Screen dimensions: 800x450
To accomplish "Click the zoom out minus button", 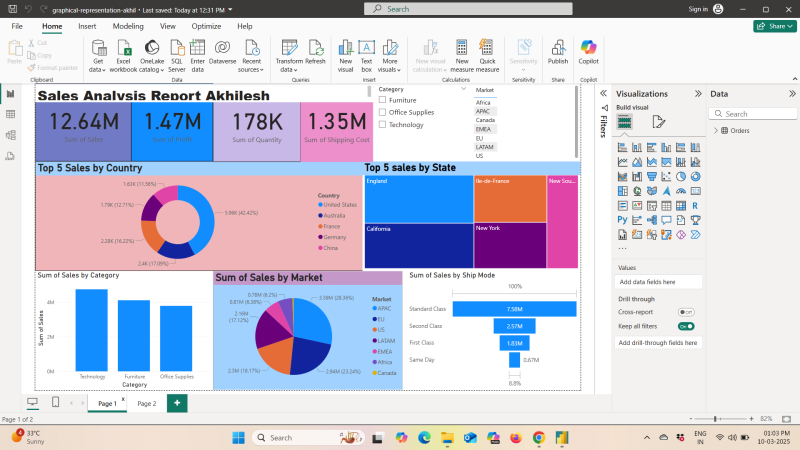I will tap(691, 419).
